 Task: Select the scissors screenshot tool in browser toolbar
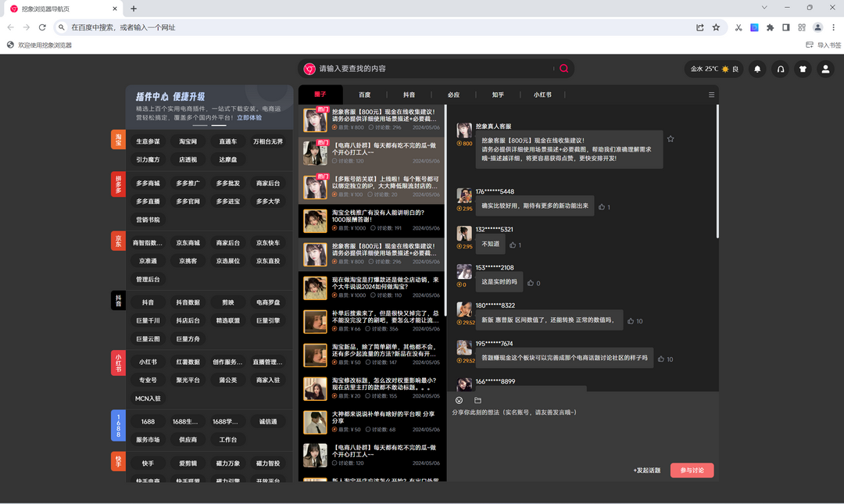tap(738, 27)
